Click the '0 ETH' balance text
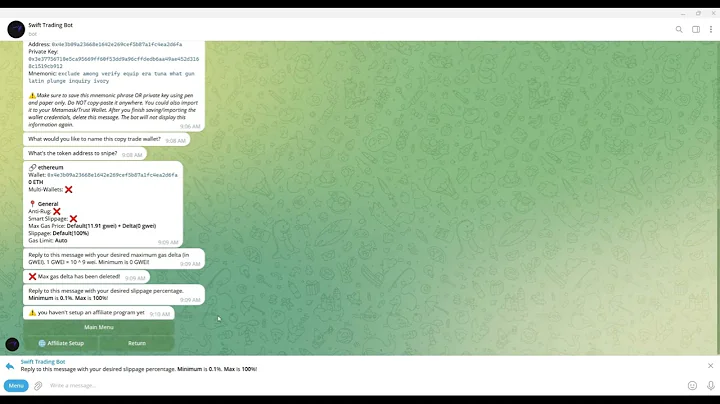 point(36,182)
